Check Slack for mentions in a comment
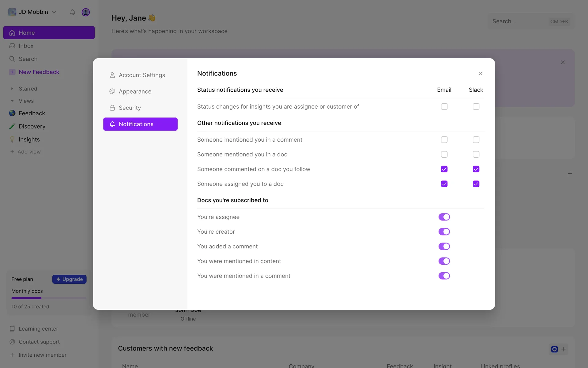588x368 pixels. click(x=476, y=140)
